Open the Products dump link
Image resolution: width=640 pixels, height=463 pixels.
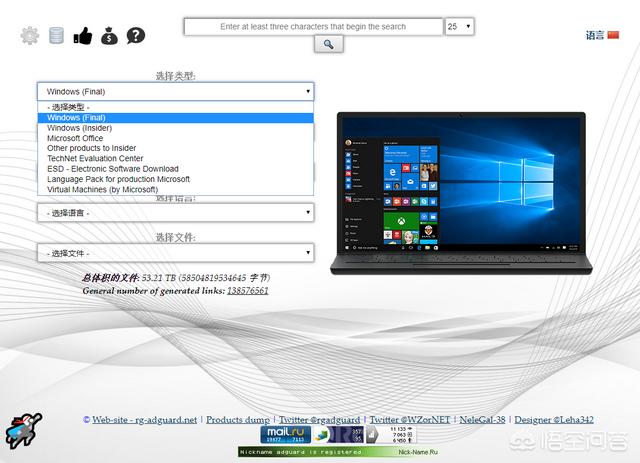point(238,420)
